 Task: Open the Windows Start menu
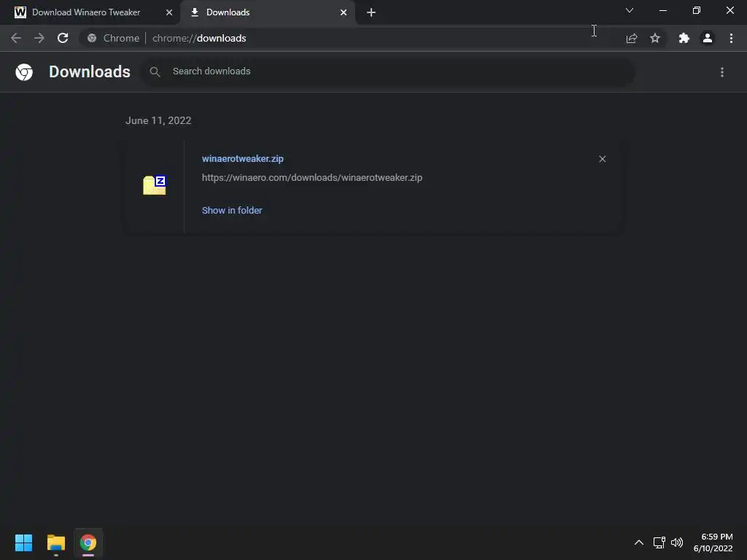tap(23, 542)
